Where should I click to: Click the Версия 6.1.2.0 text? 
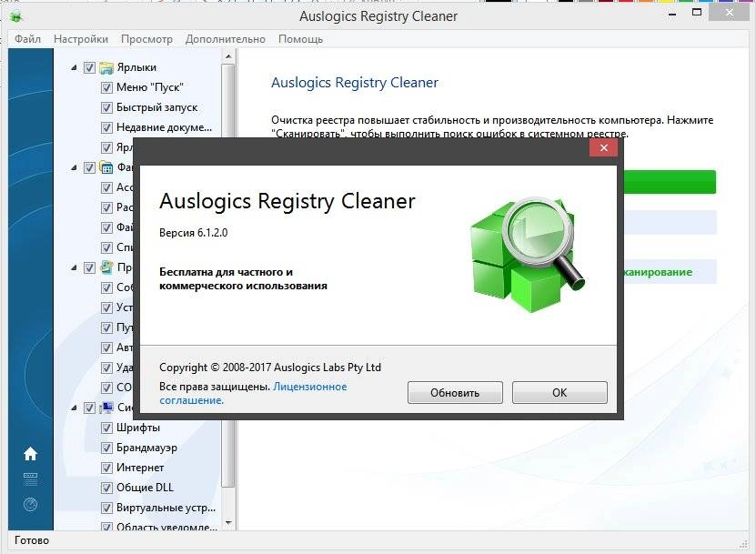(194, 233)
